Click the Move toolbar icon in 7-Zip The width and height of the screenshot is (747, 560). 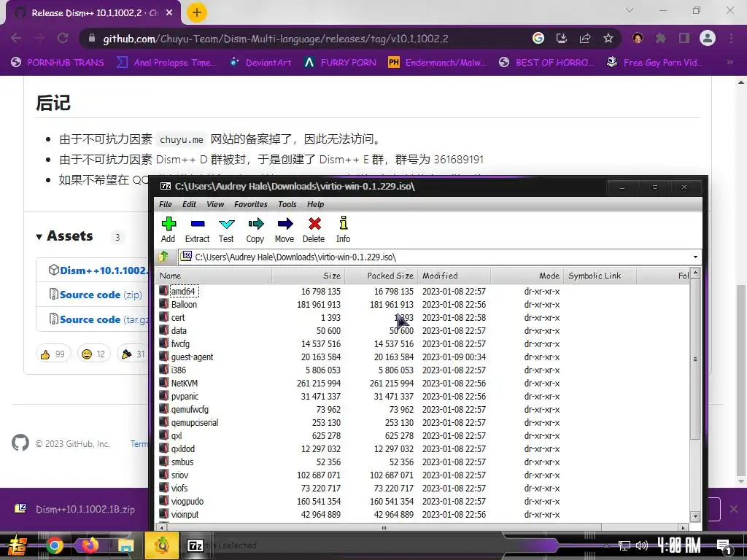[285, 230]
